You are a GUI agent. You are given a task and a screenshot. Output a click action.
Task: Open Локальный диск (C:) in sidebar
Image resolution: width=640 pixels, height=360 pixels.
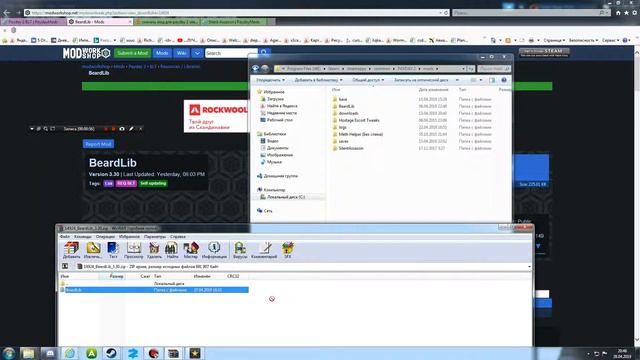286,197
